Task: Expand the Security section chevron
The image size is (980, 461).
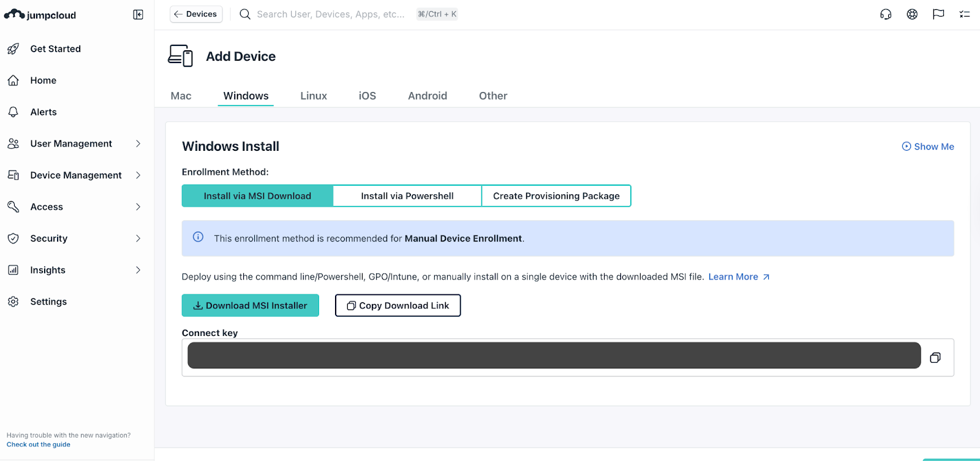Action: [138, 238]
